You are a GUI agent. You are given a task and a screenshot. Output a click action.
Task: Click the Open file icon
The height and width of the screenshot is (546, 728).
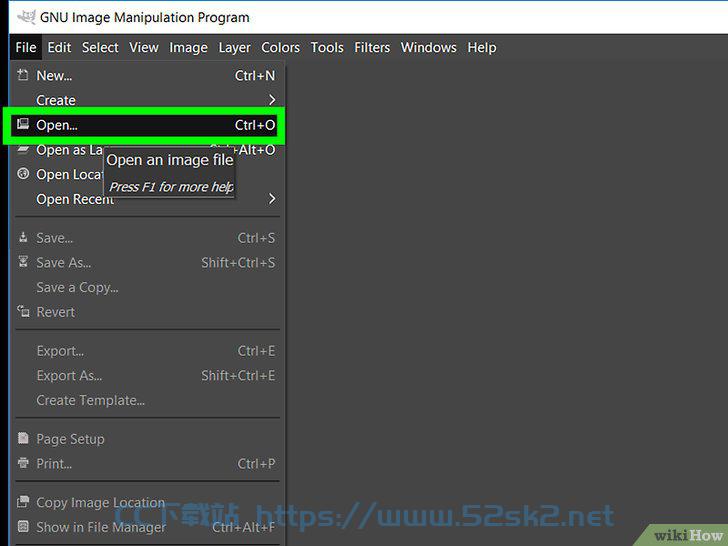point(23,124)
